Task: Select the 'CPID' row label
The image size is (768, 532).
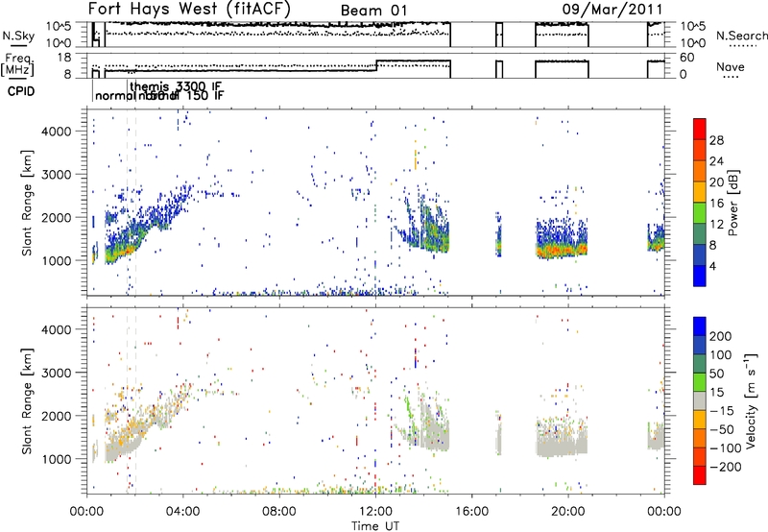Action: coord(21,91)
